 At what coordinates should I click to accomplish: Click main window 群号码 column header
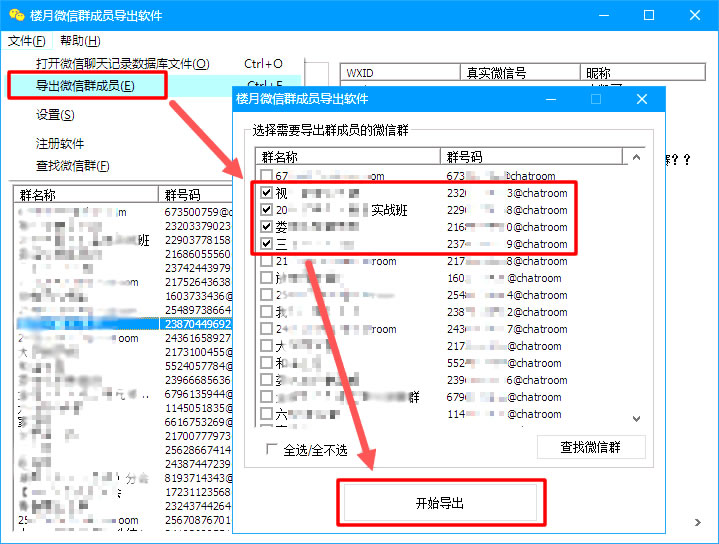coord(196,195)
